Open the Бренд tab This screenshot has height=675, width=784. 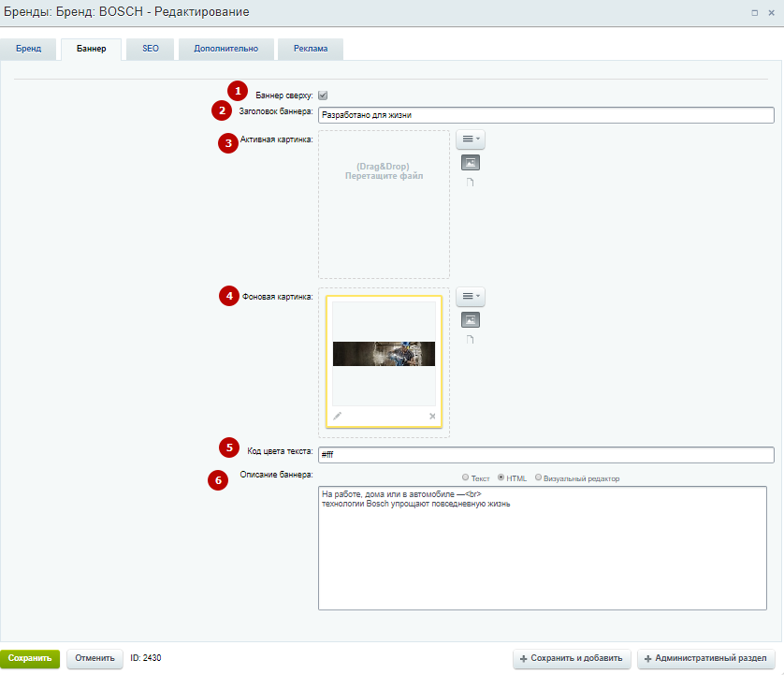(x=28, y=49)
